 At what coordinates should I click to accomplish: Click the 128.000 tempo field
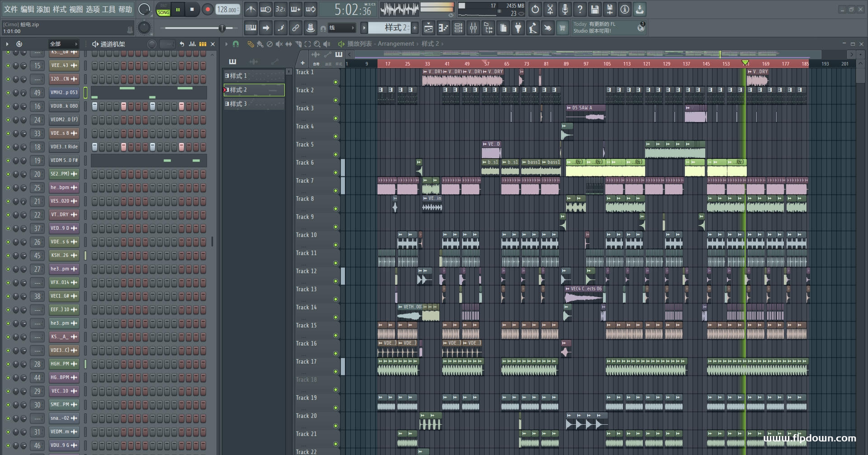coord(227,9)
